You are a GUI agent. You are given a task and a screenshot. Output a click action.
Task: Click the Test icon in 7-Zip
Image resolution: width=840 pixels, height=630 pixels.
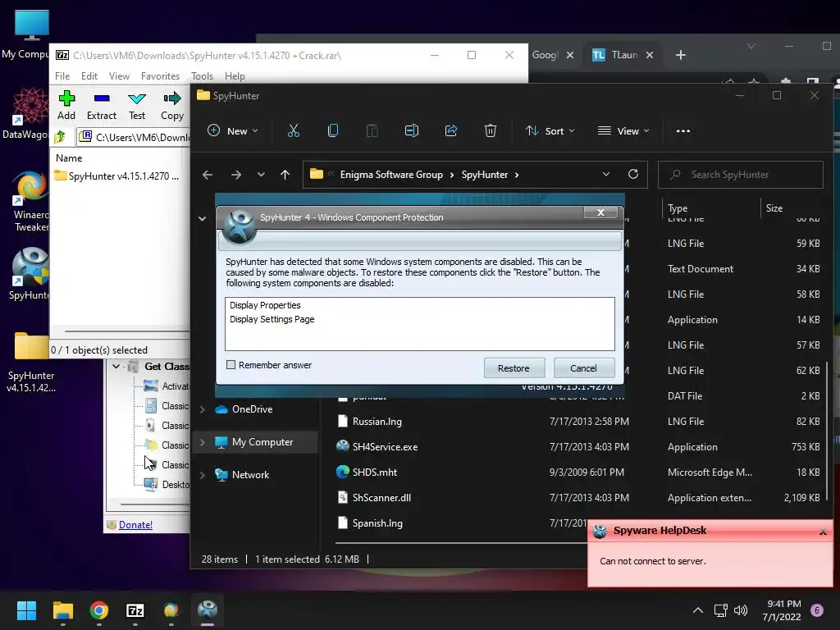click(x=137, y=98)
